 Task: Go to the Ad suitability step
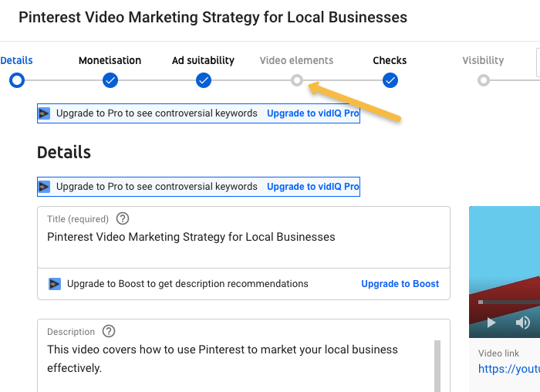203,60
